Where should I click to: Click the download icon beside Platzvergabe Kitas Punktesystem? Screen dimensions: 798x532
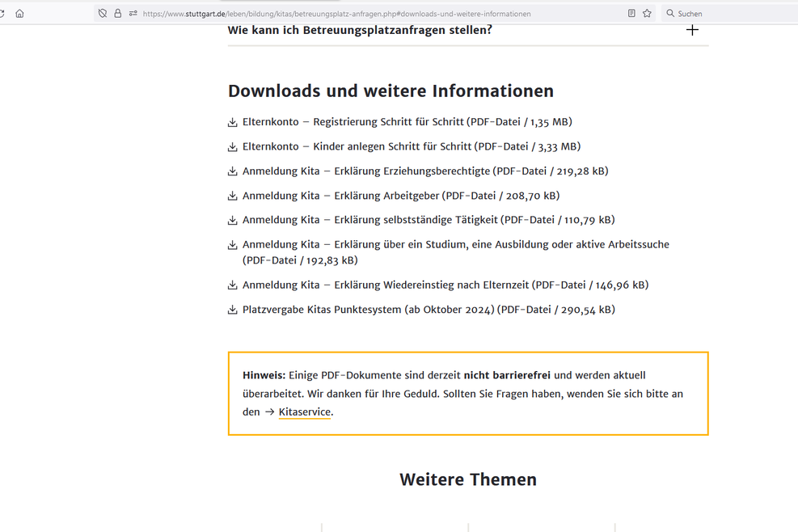coord(233,309)
